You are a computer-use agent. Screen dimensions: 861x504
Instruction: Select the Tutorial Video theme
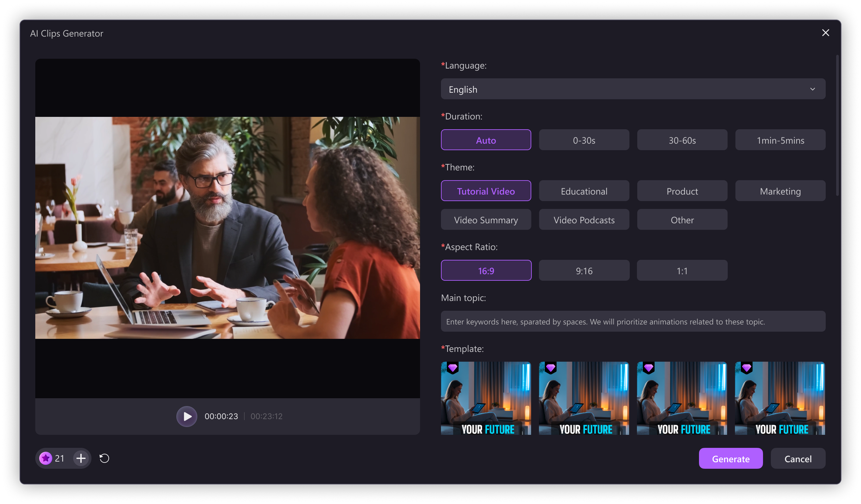click(x=486, y=191)
